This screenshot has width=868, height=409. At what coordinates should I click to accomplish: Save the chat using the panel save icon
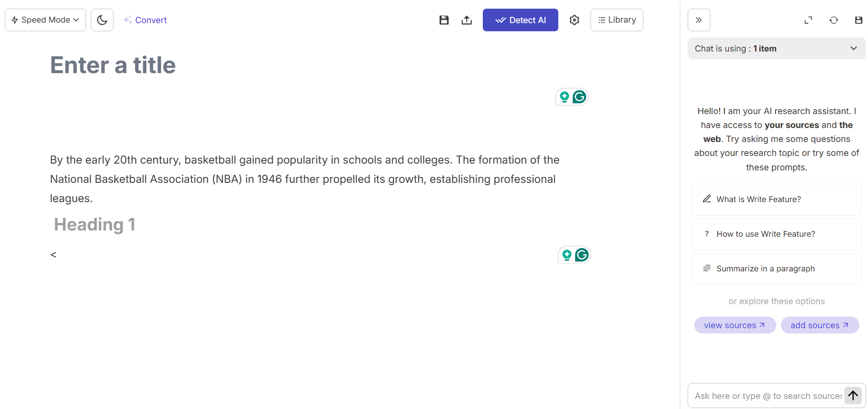[x=858, y=20]
